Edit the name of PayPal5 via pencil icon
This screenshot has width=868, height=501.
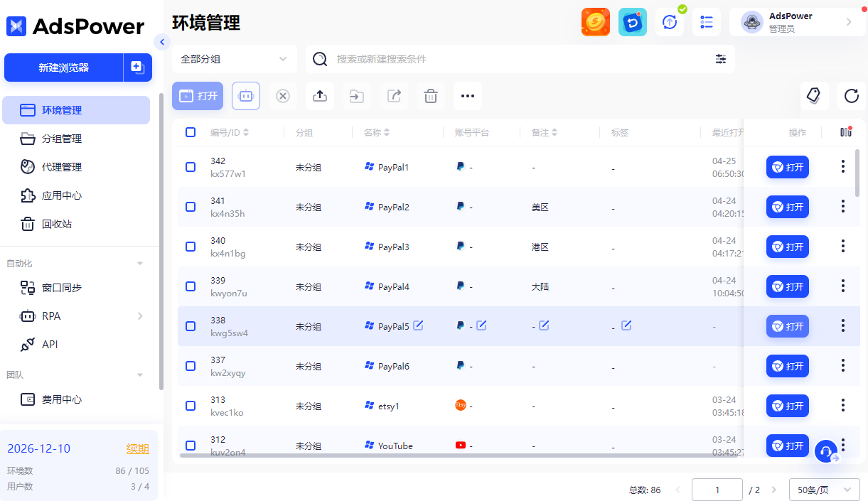tap(419, 325)
